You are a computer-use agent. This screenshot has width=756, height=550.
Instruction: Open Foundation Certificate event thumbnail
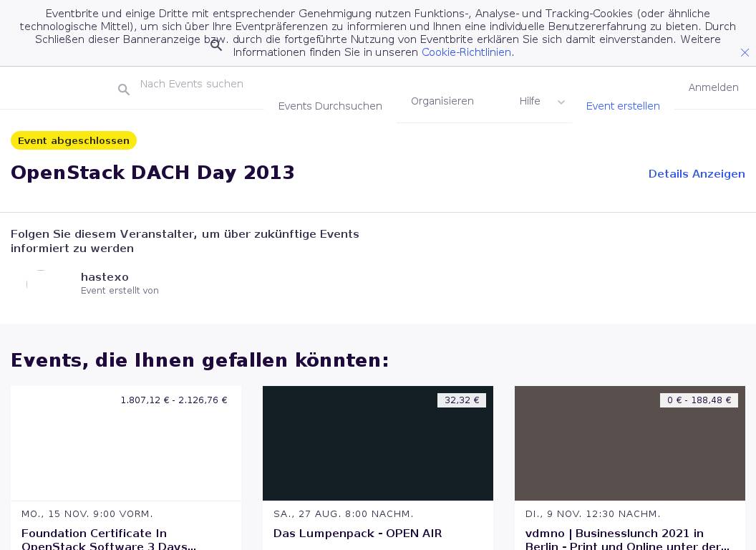pyautogui.click(x=126, y=443)
